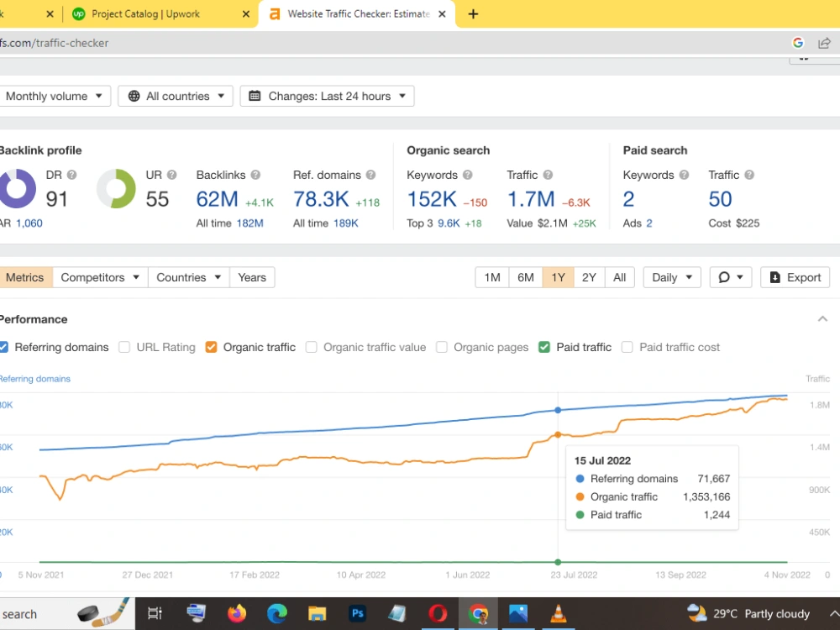Click help icon beside Paid search Traffic
Viewport: 840px width, 630px height.
749,175
